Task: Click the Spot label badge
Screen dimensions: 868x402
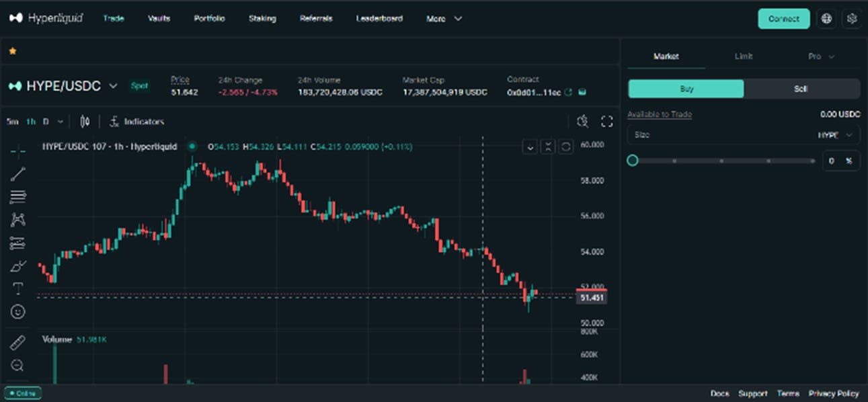Action: (139, 86)
